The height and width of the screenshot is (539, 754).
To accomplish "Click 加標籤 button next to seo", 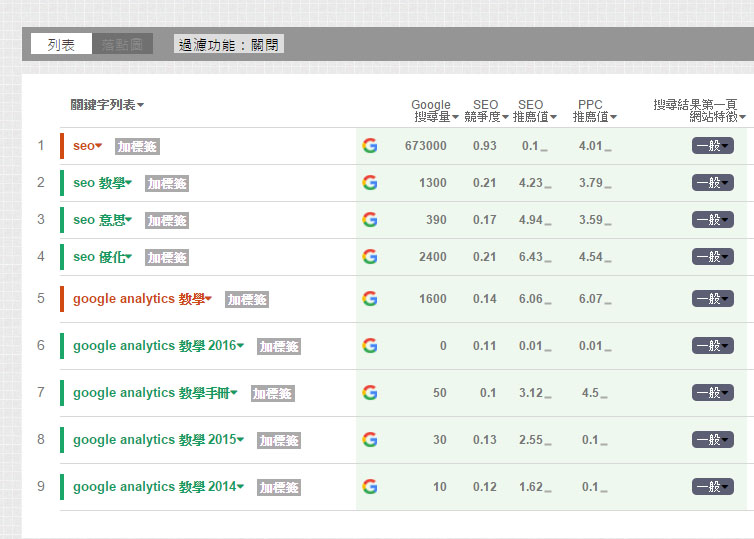I will coord(138,147).
